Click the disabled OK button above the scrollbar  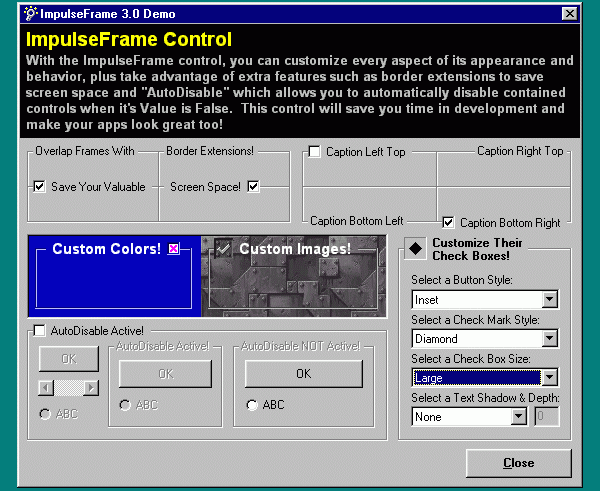point(69,359)
